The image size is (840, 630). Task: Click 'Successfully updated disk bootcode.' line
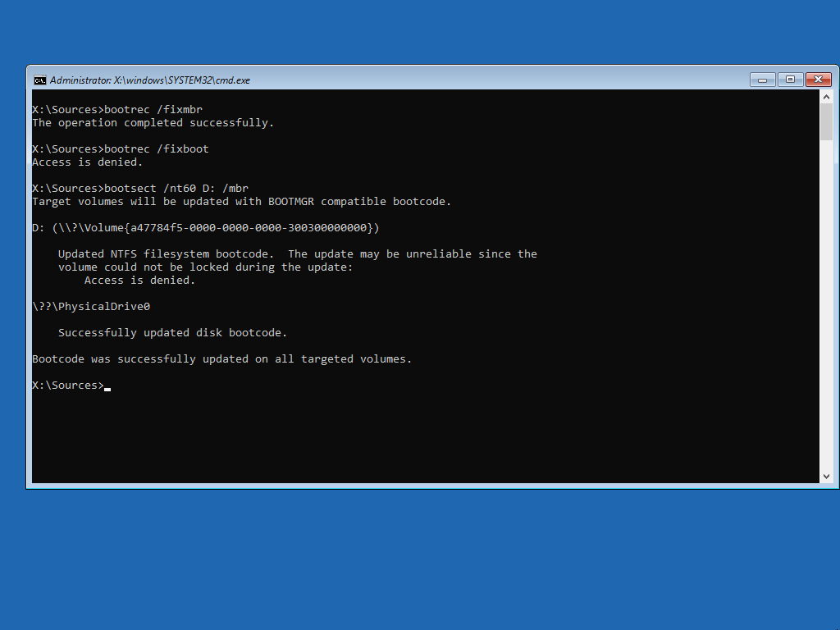(x=172, y=333)
